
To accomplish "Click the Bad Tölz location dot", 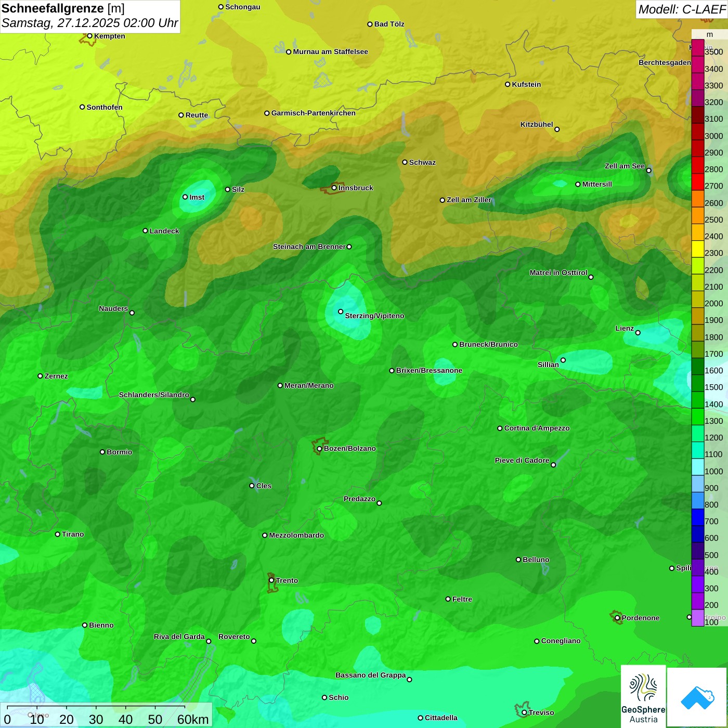I will [370, 24].
